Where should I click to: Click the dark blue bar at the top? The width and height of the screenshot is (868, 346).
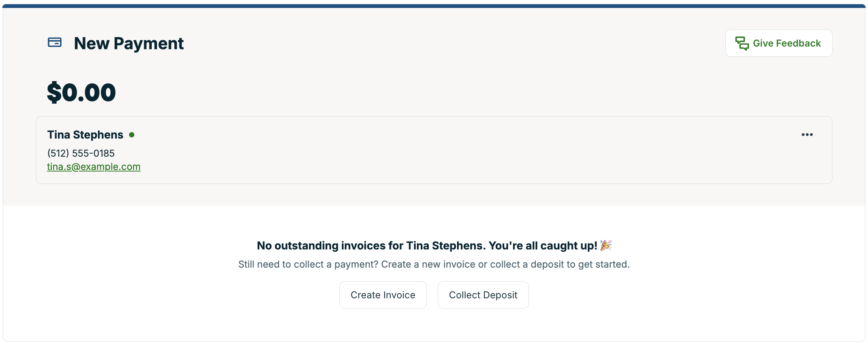(x=434, y=6)
